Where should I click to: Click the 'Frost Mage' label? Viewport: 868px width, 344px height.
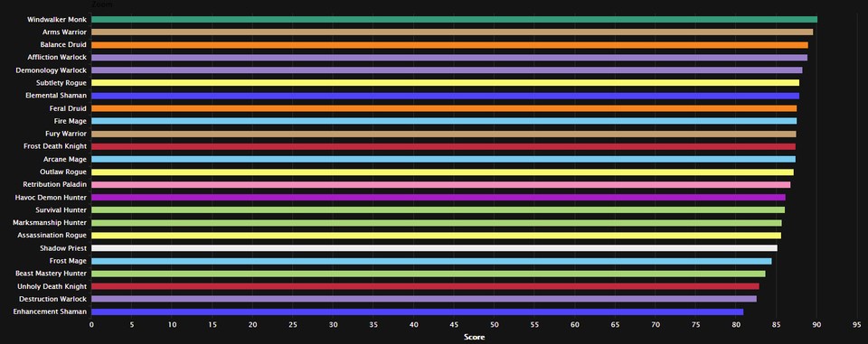coord(68,261)
